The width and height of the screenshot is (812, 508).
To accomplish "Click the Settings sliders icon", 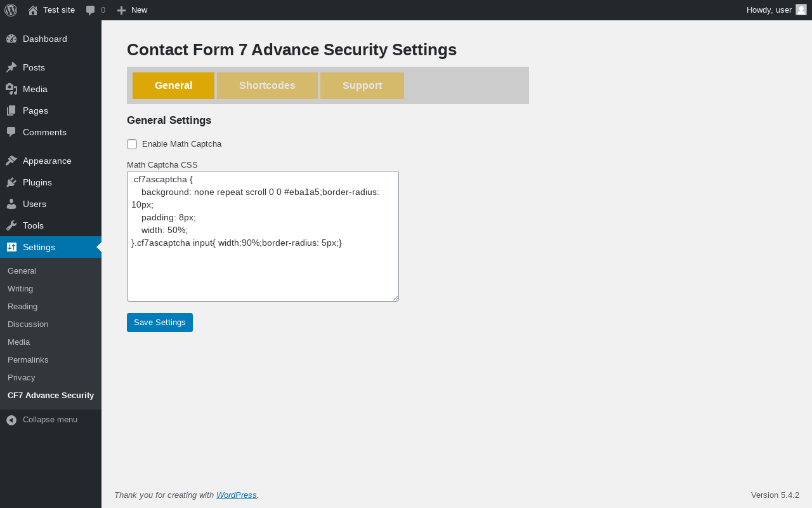I will pos(11,247).
